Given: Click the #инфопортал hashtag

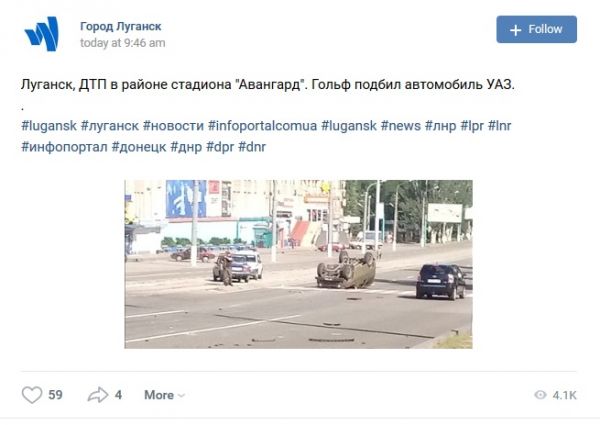Looking at the screenshot, I should (64, 147).
